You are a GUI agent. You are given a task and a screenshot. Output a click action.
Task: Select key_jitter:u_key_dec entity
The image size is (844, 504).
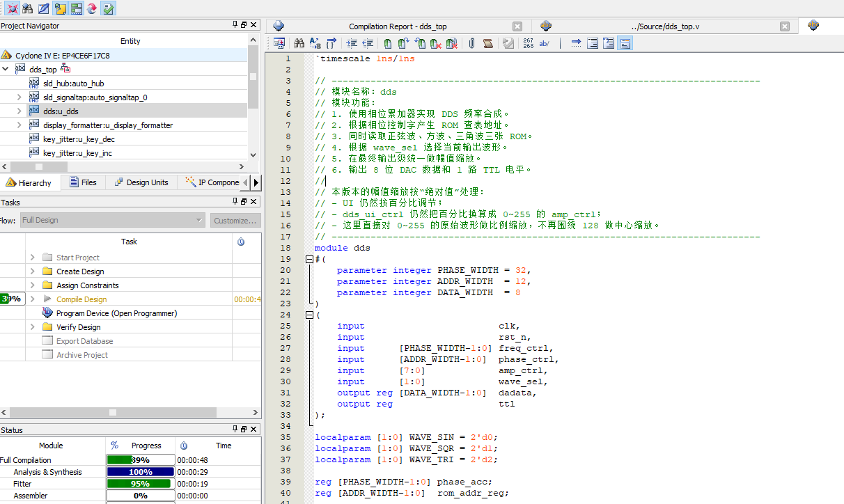79,139
